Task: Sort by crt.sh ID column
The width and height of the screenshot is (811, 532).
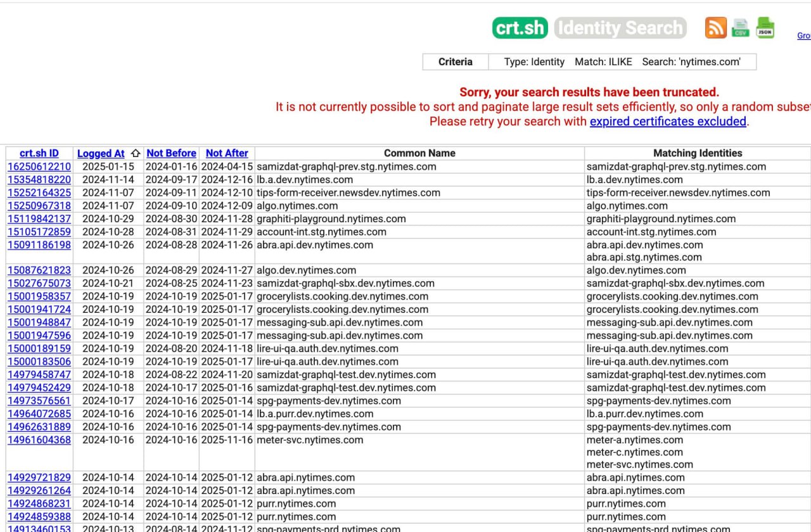Action: tap(39, 153)
